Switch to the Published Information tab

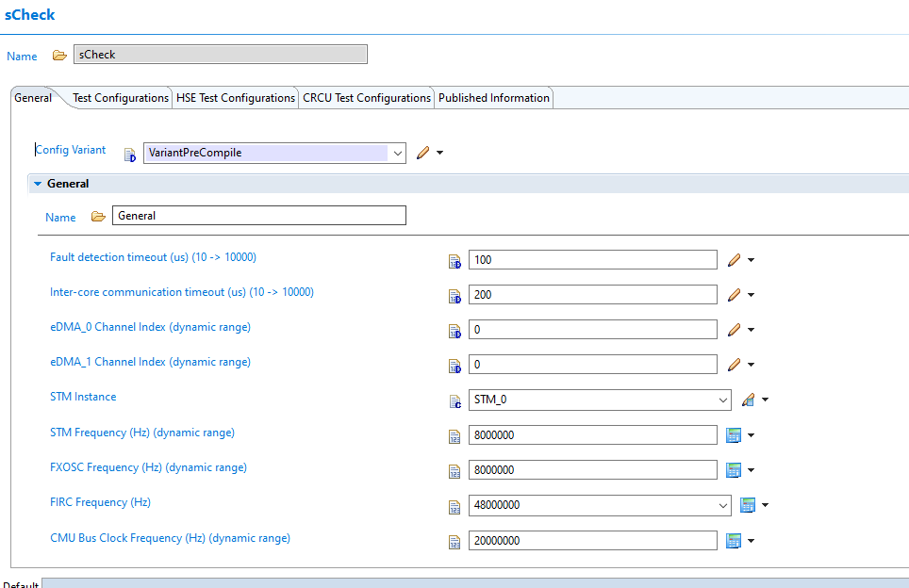tap(494, 98)
